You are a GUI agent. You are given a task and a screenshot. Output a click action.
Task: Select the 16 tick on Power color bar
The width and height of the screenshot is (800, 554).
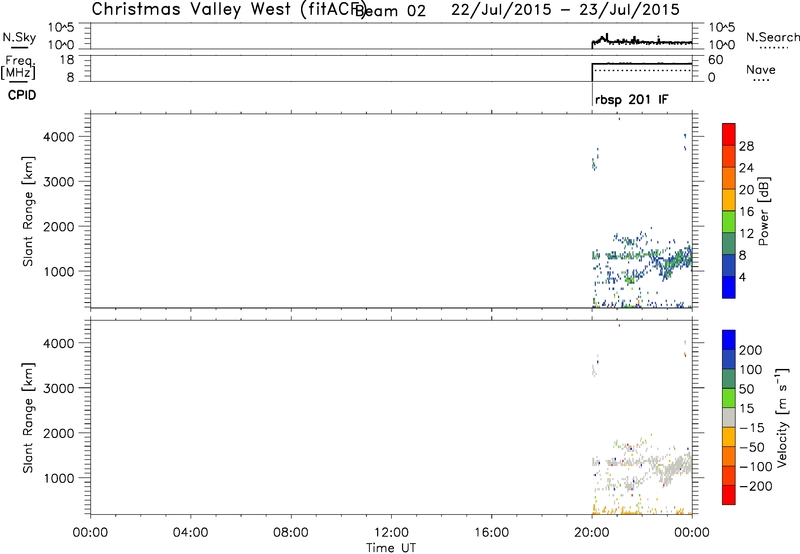pyautogui.click(x=746, y=212)
